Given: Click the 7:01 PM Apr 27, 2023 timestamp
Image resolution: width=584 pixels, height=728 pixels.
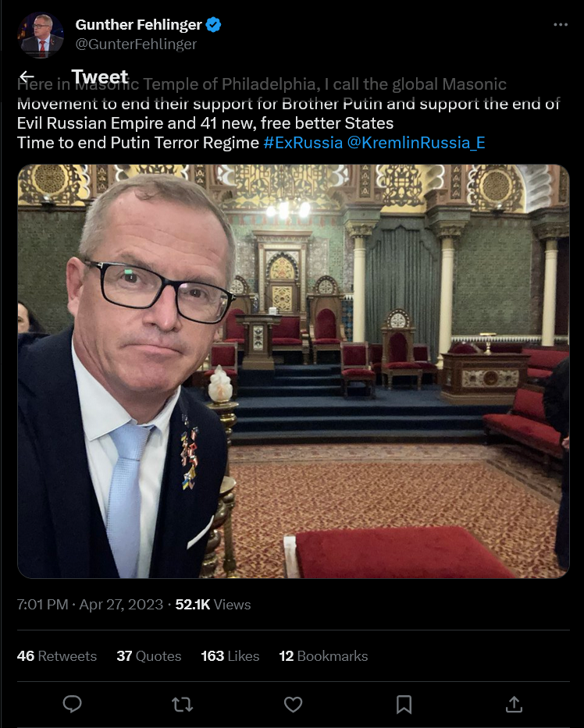Looking at the screenshot, I should [90, 605].
